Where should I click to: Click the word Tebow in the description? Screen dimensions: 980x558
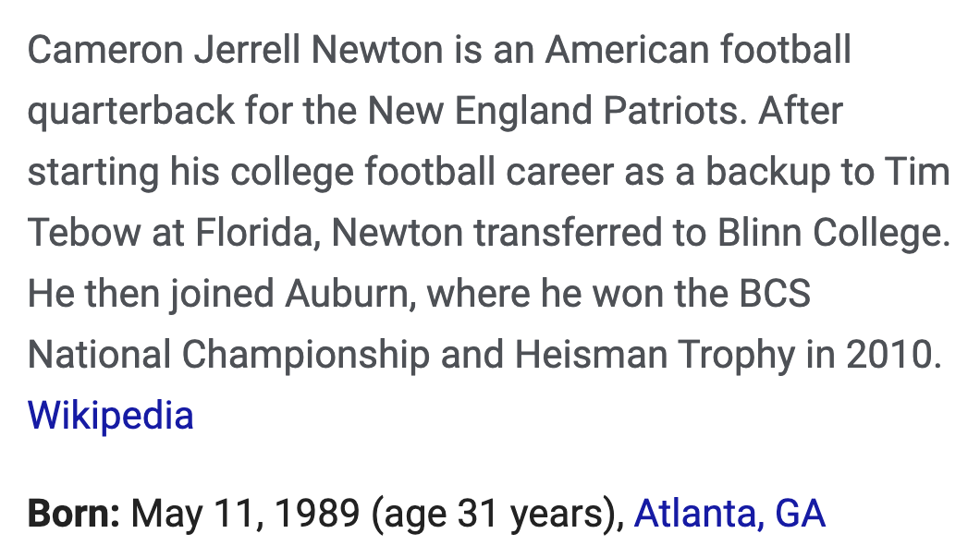pyautogui.click(x=84, y=233)
